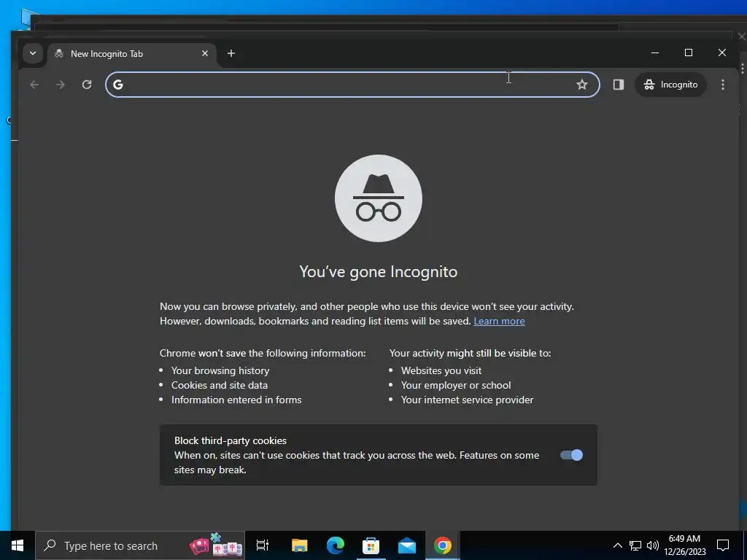Click the Chrome taskbar icon
The image size is (747, 560).
coord(443,545)
